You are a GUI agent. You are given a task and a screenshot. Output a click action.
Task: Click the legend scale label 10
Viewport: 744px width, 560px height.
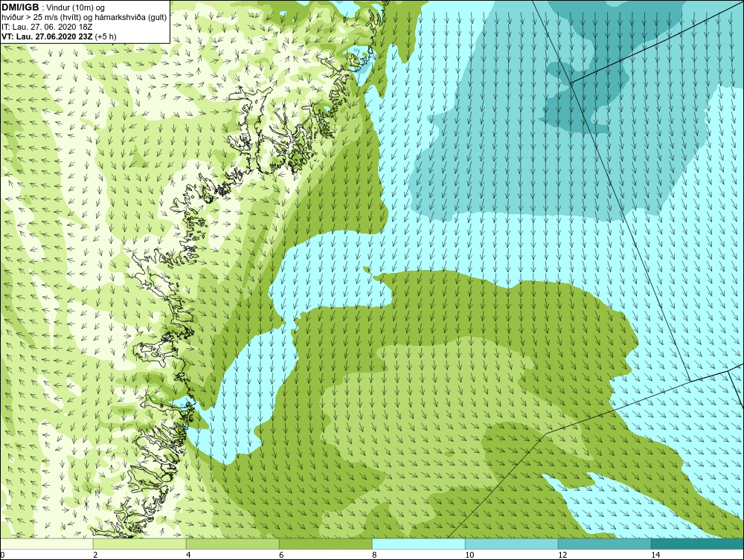(x=469, y=555)
